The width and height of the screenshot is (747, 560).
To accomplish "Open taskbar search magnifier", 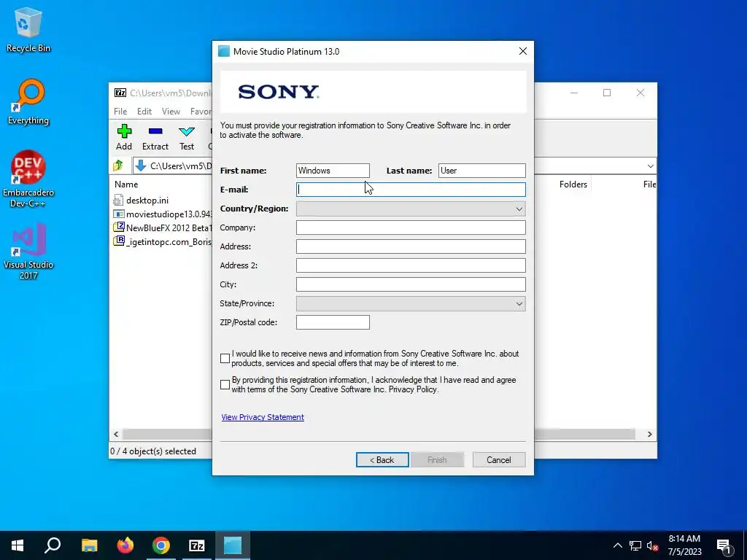I will pos(53,545).
